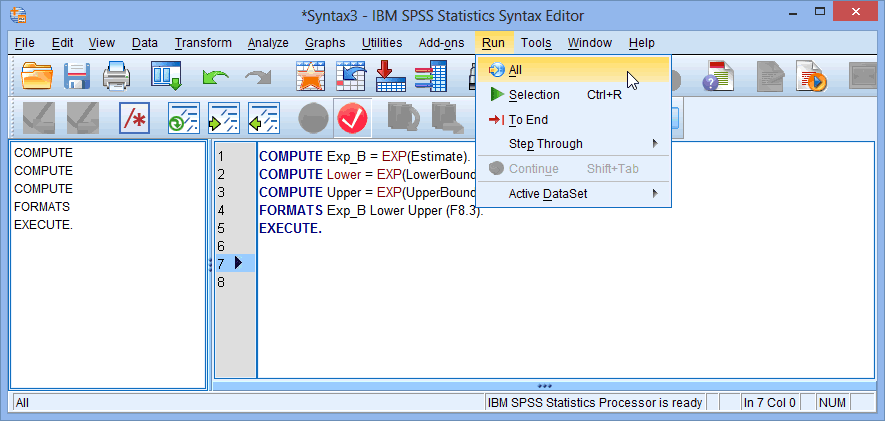Viewport: 885px width, 421px height.
Task: Open the Tools menu
Action: click(536, 43)
